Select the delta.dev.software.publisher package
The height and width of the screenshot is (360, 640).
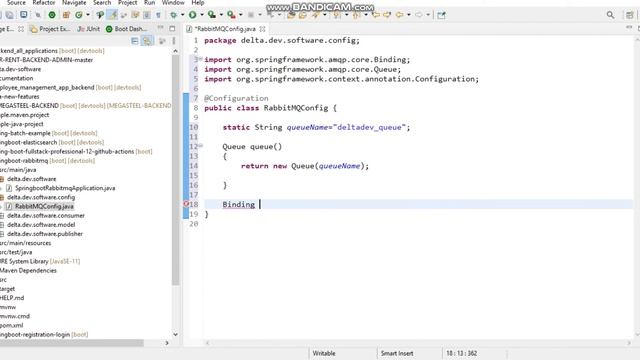45,234
